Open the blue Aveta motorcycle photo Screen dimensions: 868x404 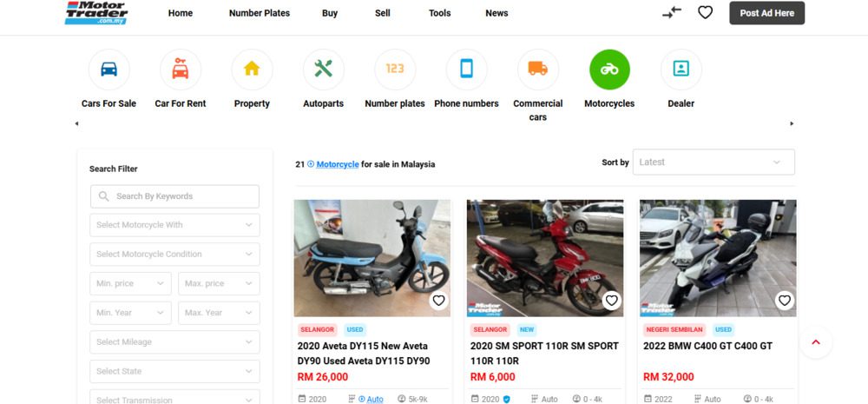(372, 258)
